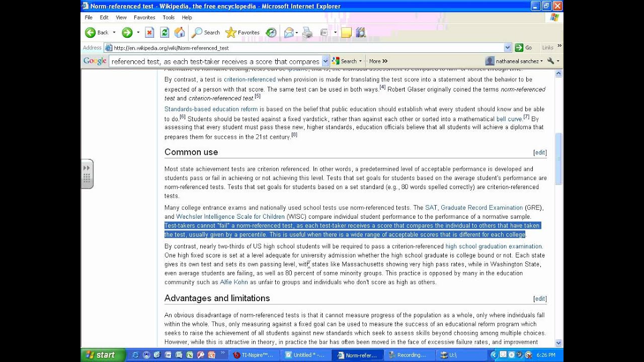The width and height of the screenshot is (644, 362).
Task: Click the scrollbar up arrow
Action: (x=558, y=74)
